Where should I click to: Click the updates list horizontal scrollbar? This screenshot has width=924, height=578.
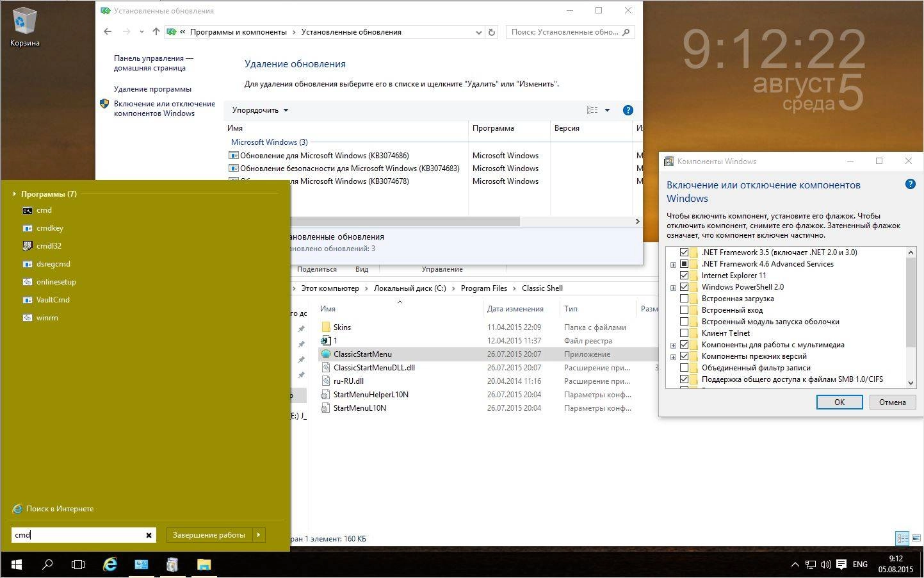[x=404, y=222]
